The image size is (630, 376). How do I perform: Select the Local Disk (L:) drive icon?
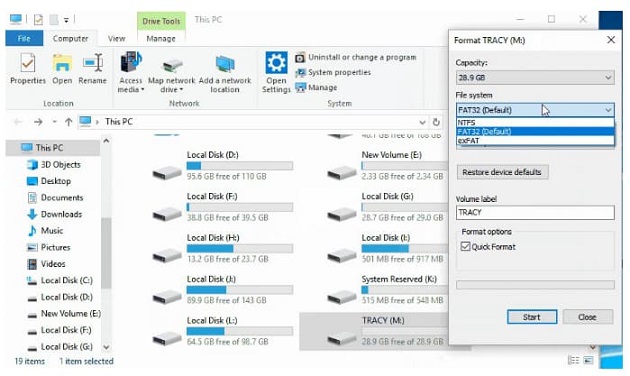click(x=167, y=338)
